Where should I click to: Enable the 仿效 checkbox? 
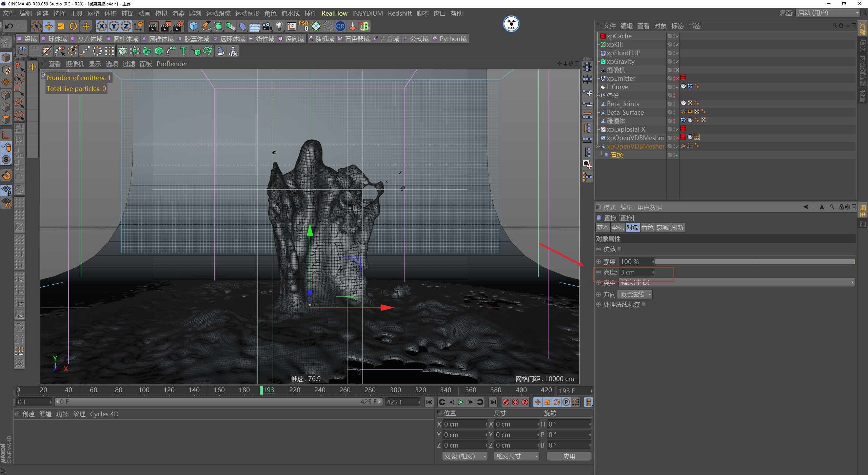pos(619,249)
